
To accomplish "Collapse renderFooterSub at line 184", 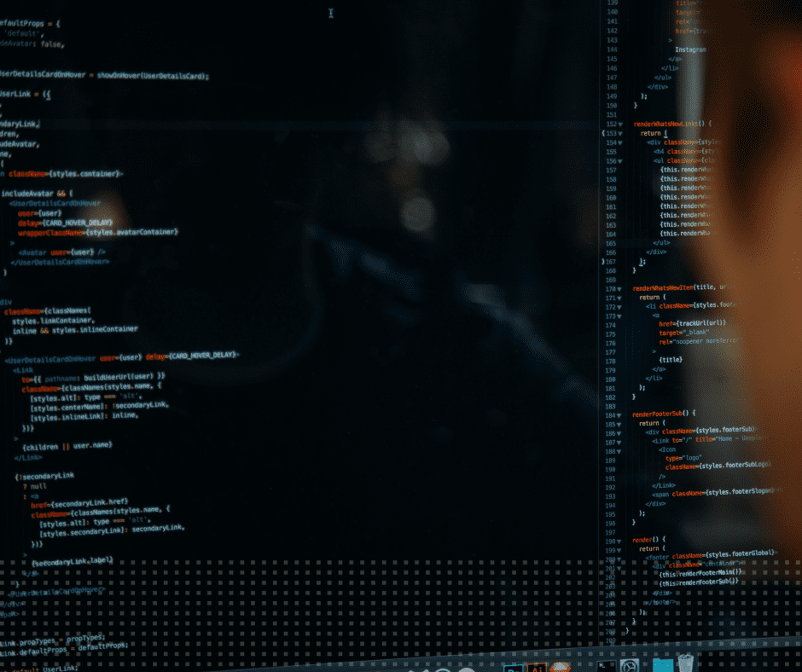I will tap(619, 416).
